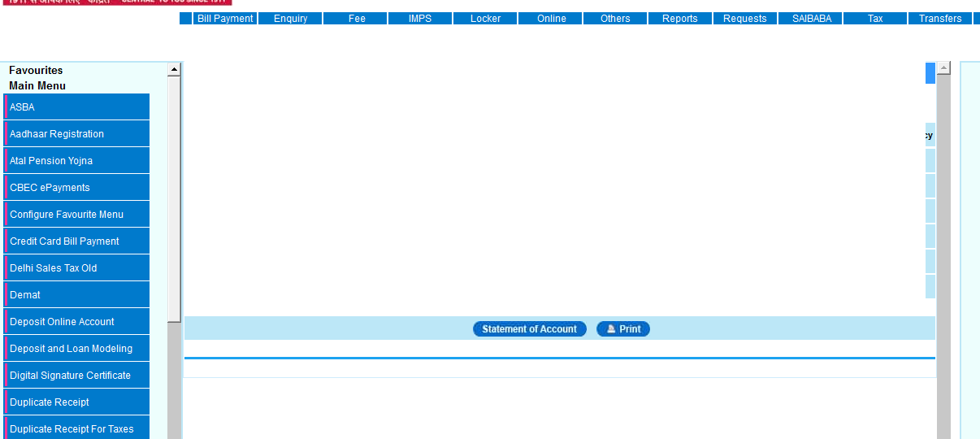Open Atal Pension Yojna option
This screenshot has width=980, height=439.
pyautogui.click(x=77, y=161)
